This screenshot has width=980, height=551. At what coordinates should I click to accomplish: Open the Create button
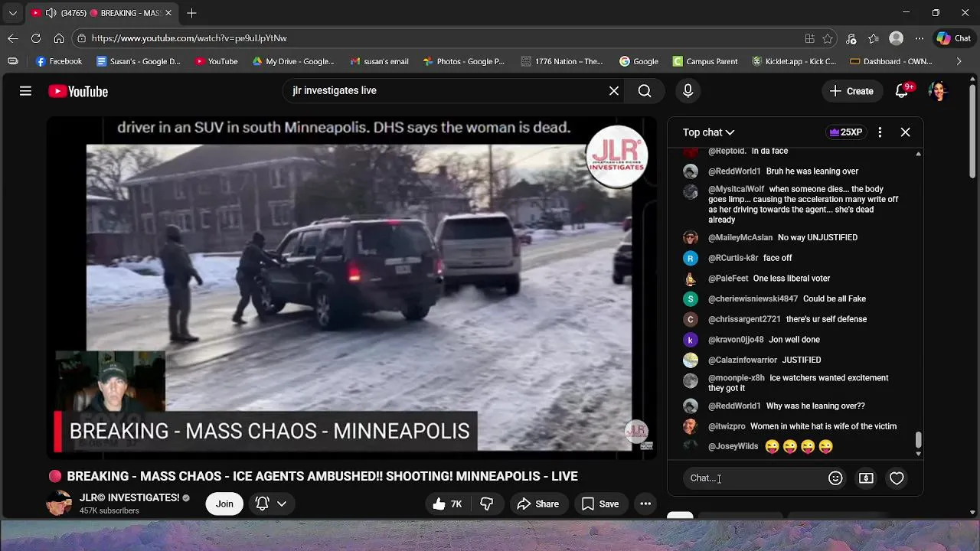pyautogui.click(x=851, y=91)
